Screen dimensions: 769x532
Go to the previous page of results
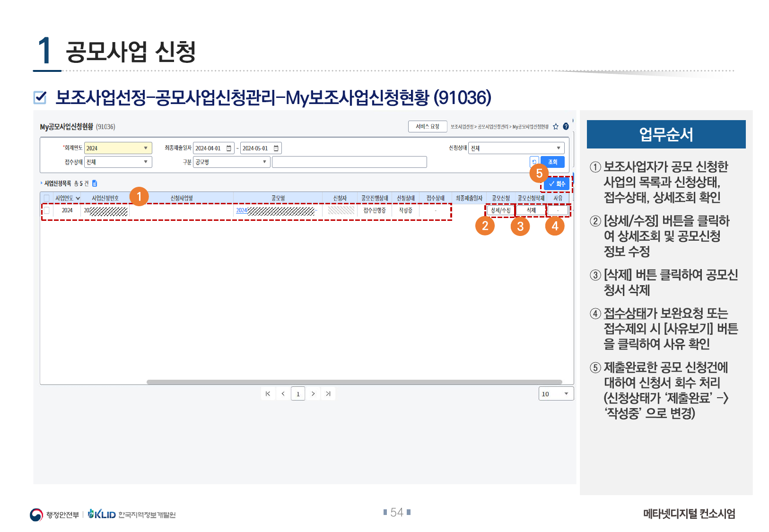click(x=283, y=393)
